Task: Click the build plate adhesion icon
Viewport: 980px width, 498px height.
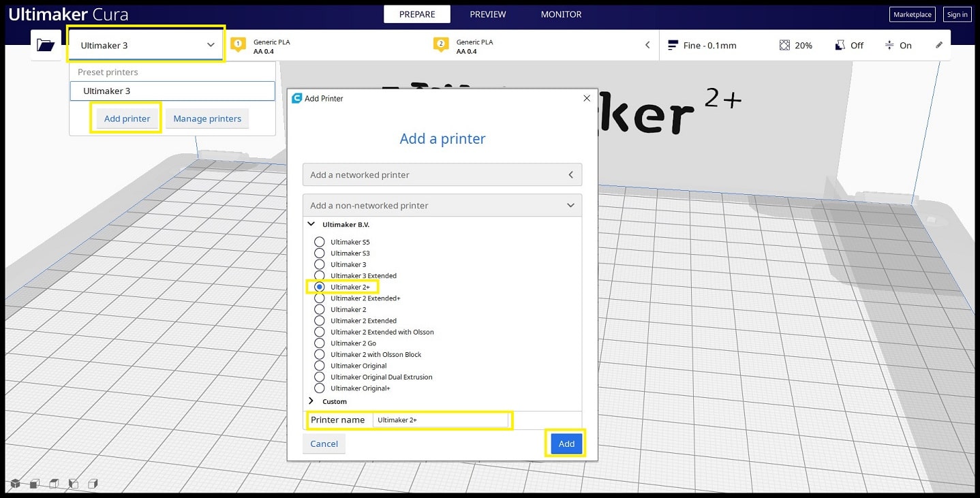Action: pyautogui.click(x=889, y=45)
